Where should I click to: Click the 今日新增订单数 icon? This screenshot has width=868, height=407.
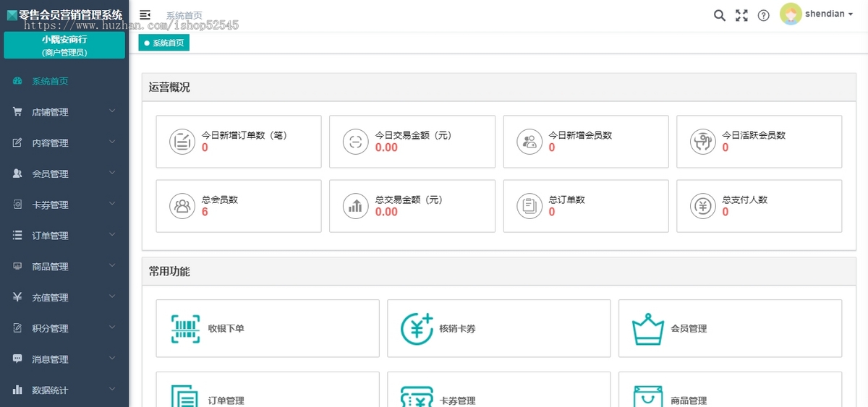tap(182, 141)
